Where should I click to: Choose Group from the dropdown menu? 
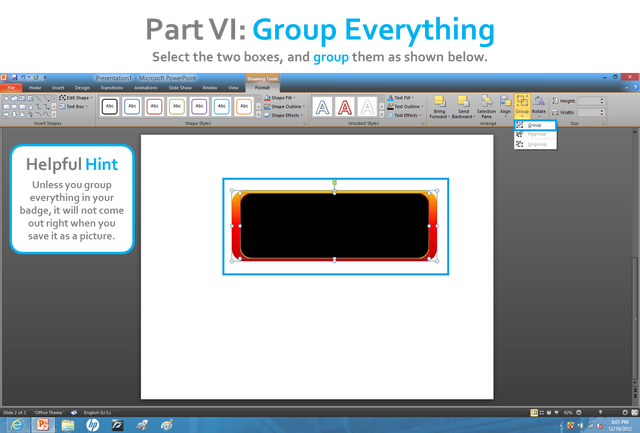coord(535,125)
